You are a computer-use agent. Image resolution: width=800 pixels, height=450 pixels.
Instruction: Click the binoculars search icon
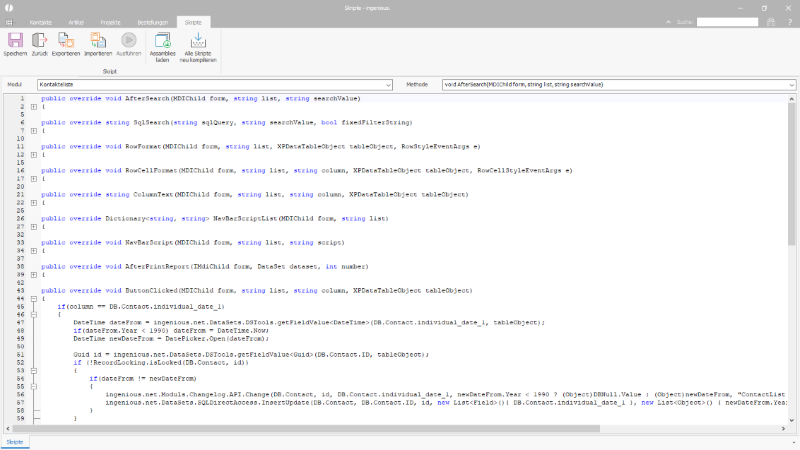click(x=771, y=22)
